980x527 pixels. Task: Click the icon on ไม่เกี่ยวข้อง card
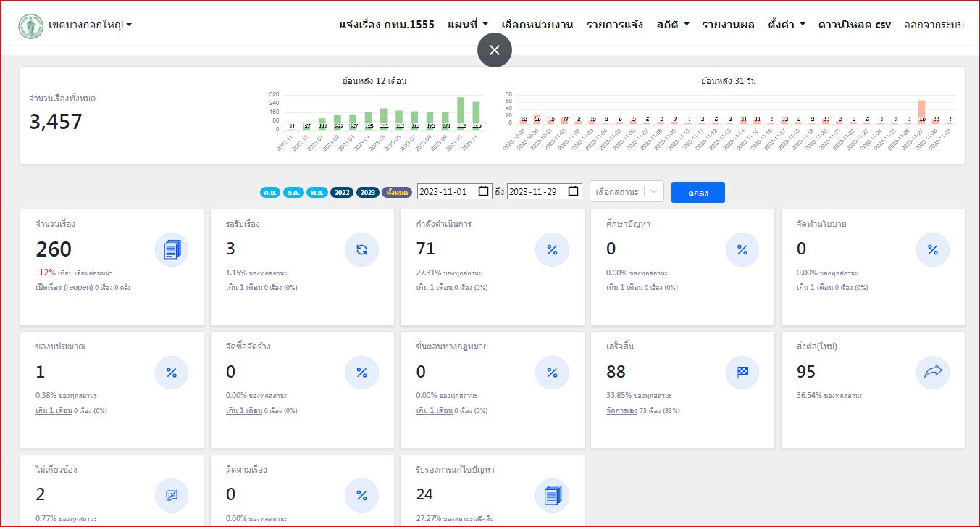pos(172,496)
